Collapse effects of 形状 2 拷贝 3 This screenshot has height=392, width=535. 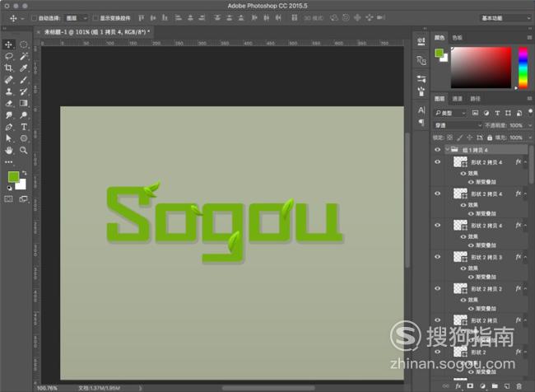point(525,257)
